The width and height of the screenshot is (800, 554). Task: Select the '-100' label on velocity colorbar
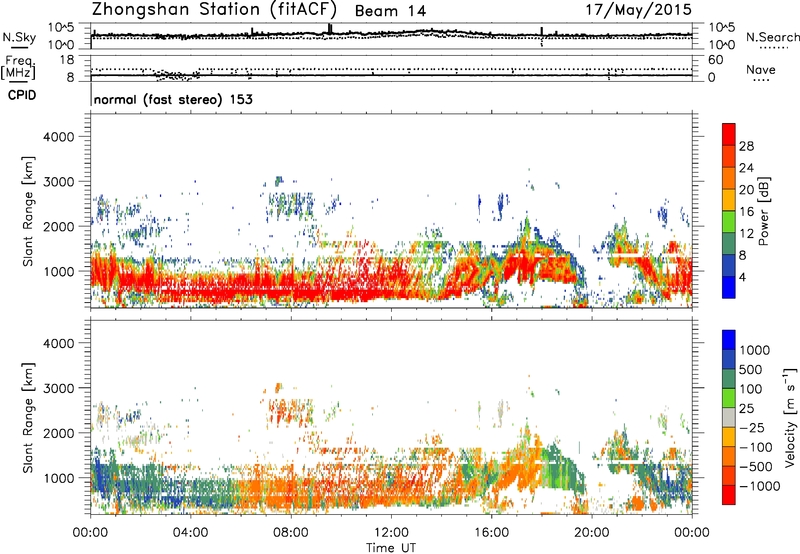[x=756, y=447]
